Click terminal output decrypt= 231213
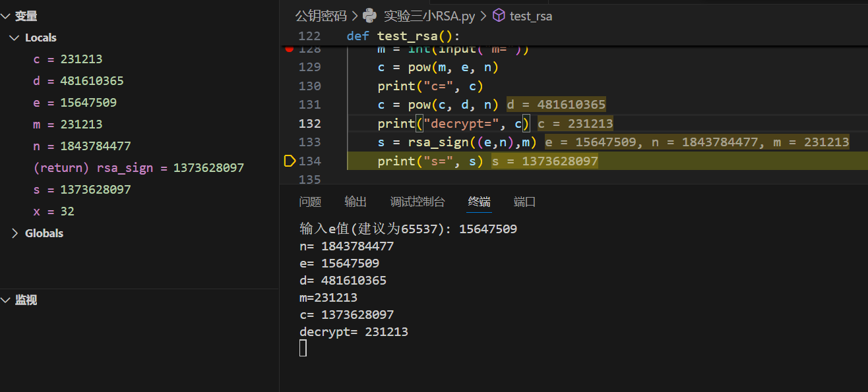 click(x=354, y=332)
